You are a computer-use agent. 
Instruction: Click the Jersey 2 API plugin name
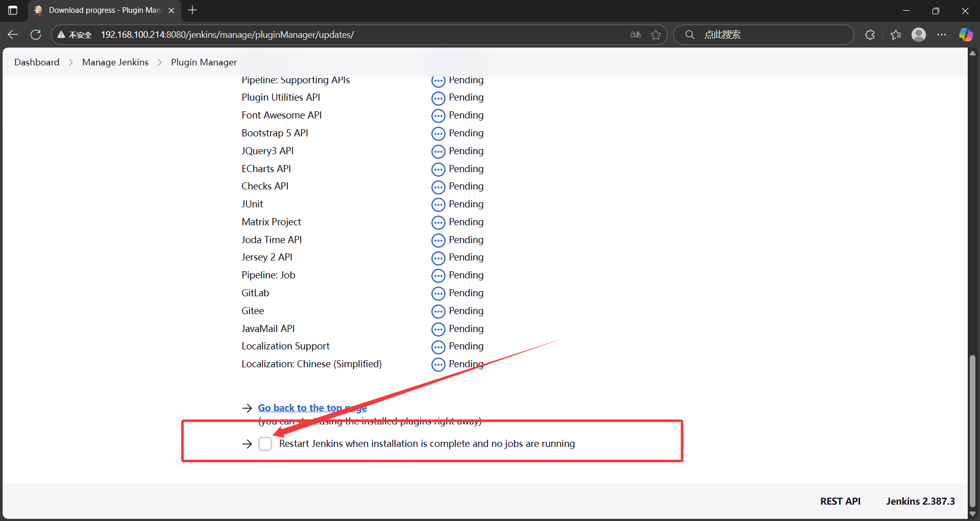(266, 257)
